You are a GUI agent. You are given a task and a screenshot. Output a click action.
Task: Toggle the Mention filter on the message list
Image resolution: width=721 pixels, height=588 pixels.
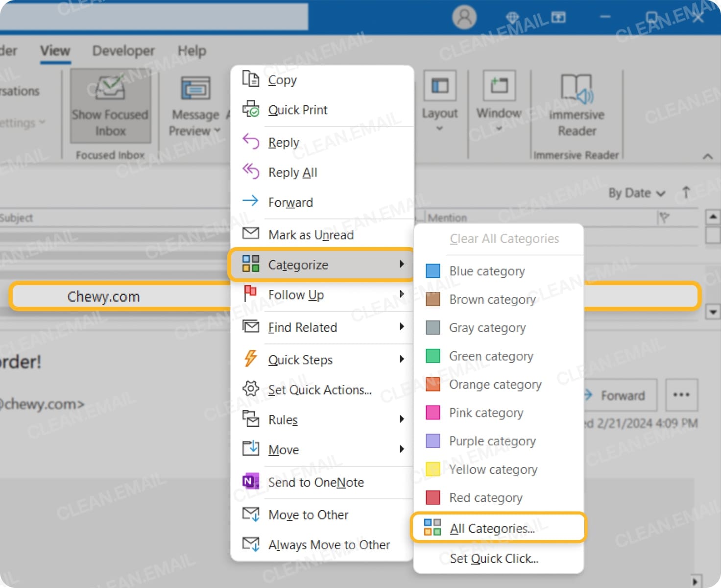click(x=447, y=218)
